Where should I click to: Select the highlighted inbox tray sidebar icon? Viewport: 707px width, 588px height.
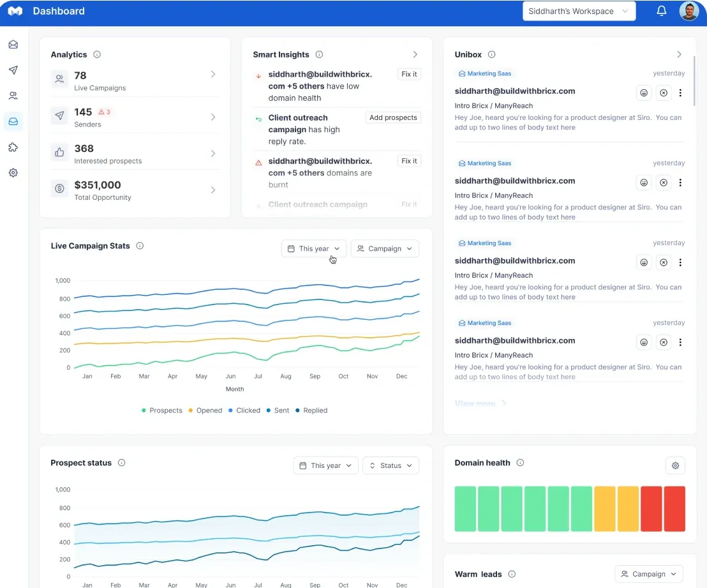click(13, 121)
